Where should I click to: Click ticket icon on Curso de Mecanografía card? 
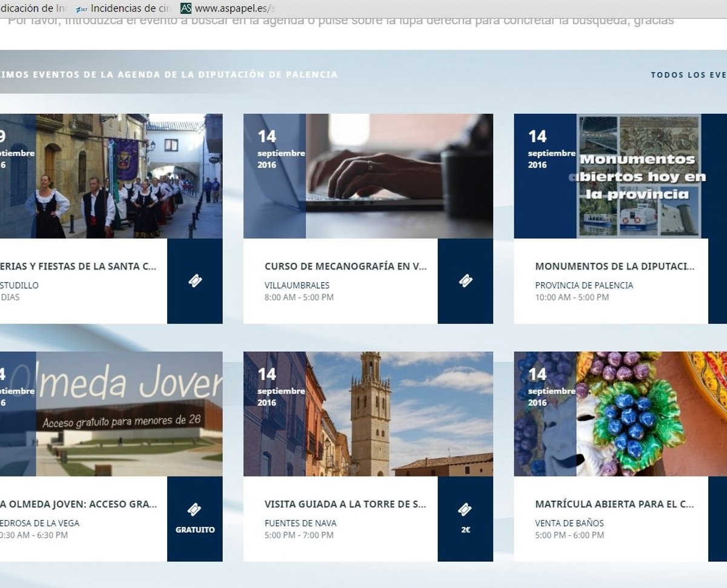[465, 281]
